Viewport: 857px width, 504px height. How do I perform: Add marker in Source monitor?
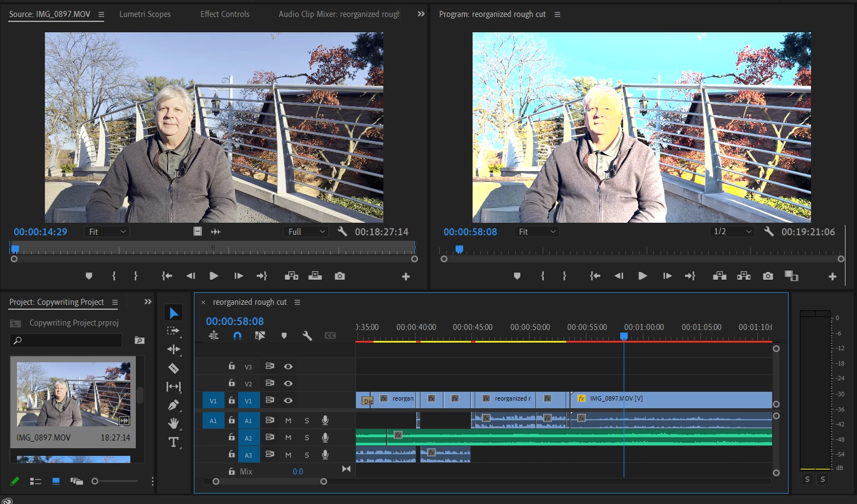click(89, 276)
